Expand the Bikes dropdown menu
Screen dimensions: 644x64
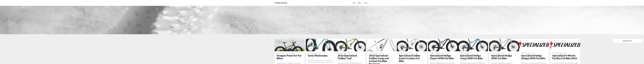[360, 3]
